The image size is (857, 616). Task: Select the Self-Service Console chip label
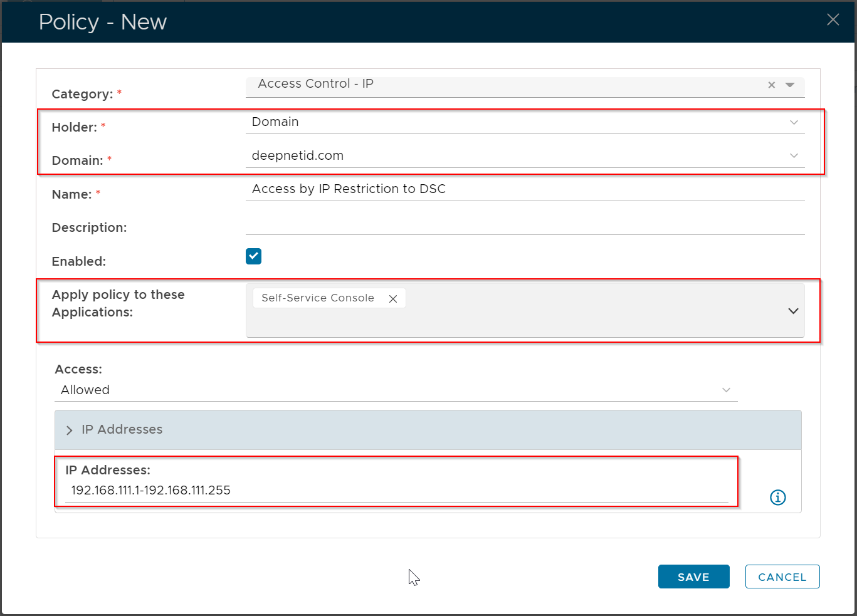click(x=317, y=298)
